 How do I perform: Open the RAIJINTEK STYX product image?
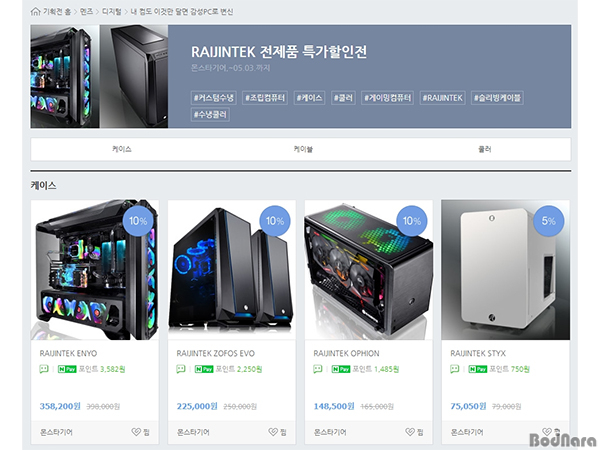505,270
